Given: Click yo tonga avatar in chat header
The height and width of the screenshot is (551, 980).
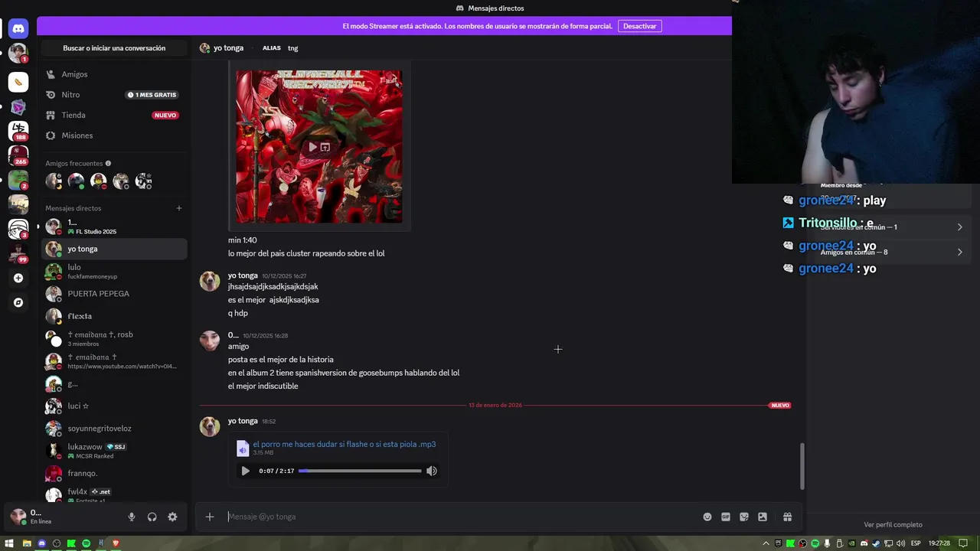Looking at the screenshot, I should 204,47.
